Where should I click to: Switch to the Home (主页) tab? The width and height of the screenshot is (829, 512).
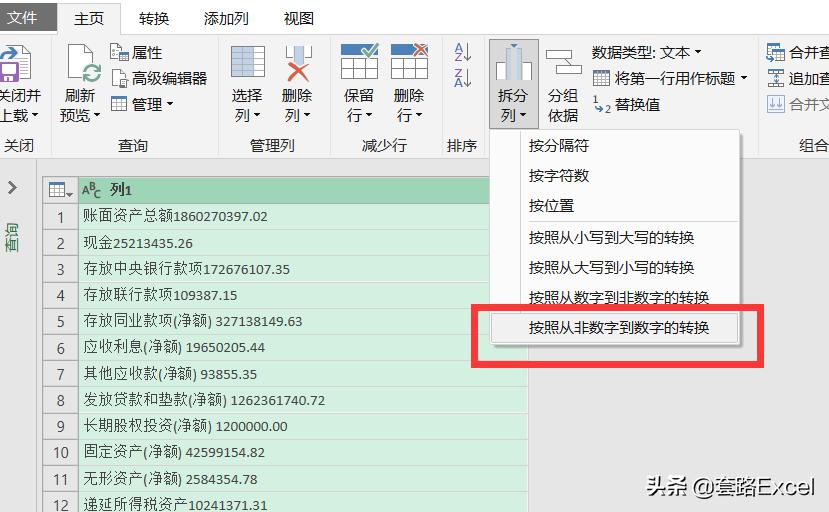tap(89, 19)
